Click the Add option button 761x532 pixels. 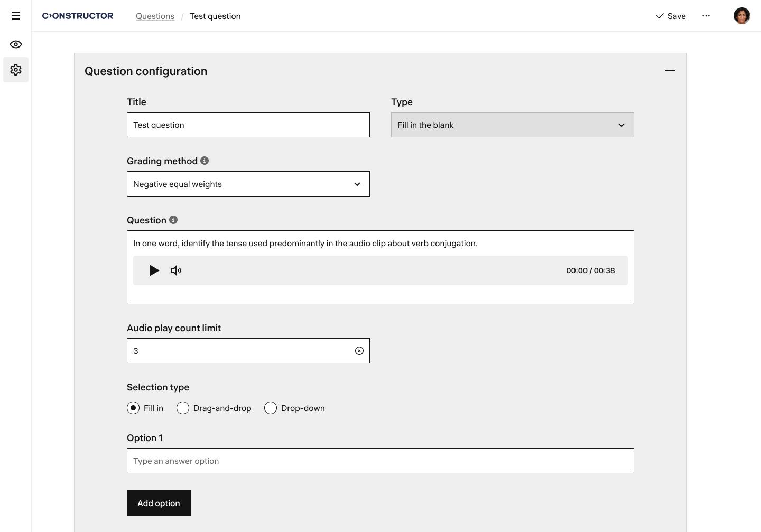[x=159, y=503]
